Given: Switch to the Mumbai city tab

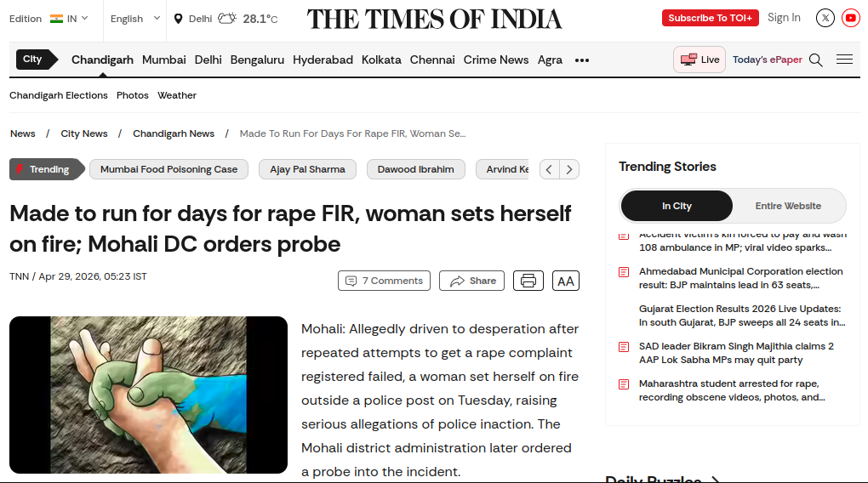Looking at the screenshot, I should pyautogui.click(x=164, y=60).
